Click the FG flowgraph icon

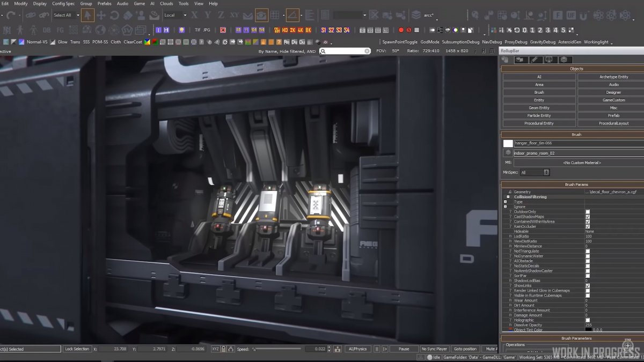click(x=60, y=30)
